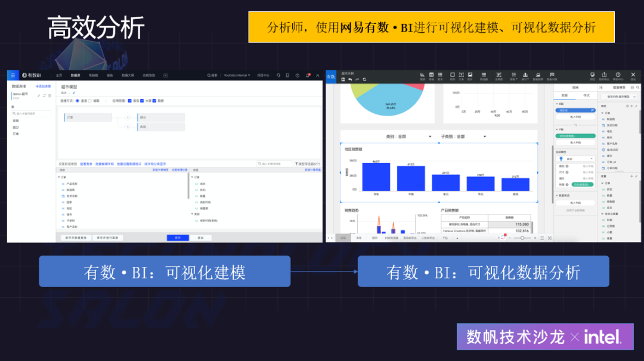Click the blue 保存 button
Viewport: 644px width, 361px height.
(x=178, y=238)
